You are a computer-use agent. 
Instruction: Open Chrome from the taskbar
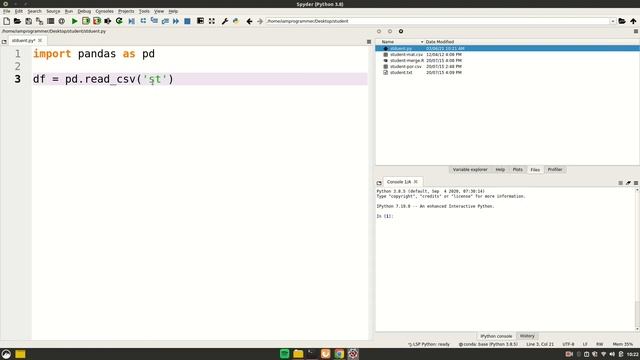pyautogui.click(x=339, y=354)
